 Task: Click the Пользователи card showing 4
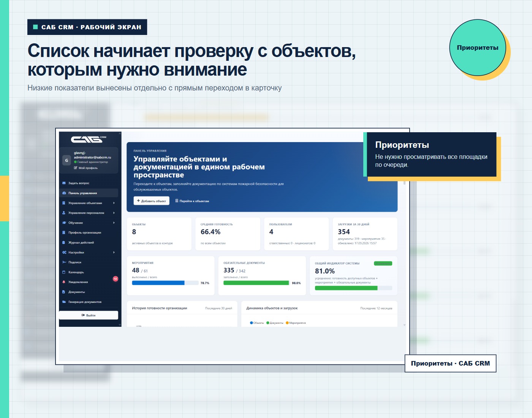(x=296, y=234)
